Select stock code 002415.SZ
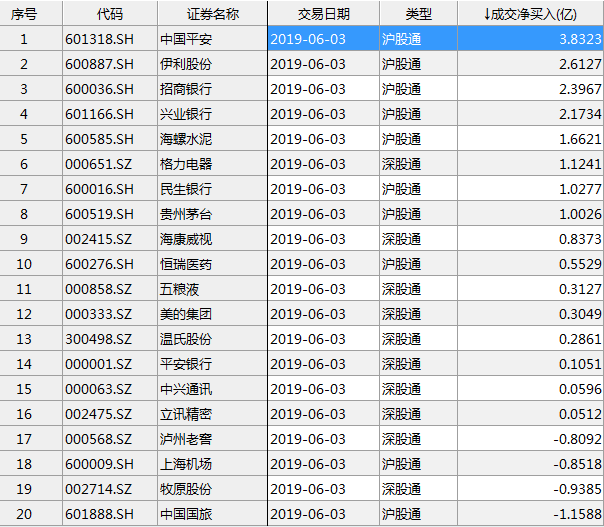The width and height of the screenshot is (604, 527). tap(110, 239)
